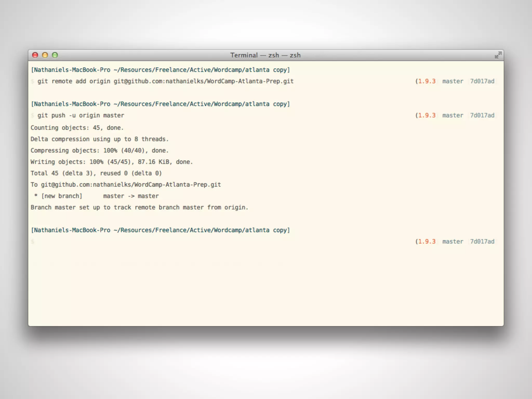Click the 'Terminal — zsh — zsh' title

tap(265, 55)
